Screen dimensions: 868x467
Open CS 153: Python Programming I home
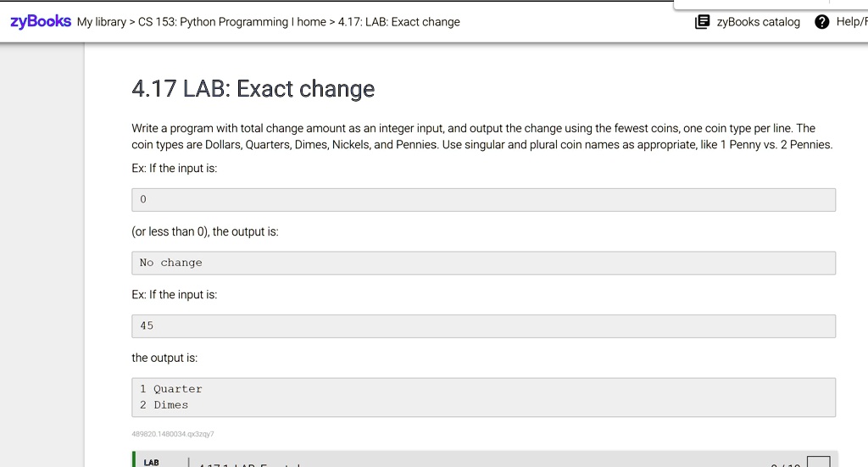pyautogui.click(x=230, y=22)
